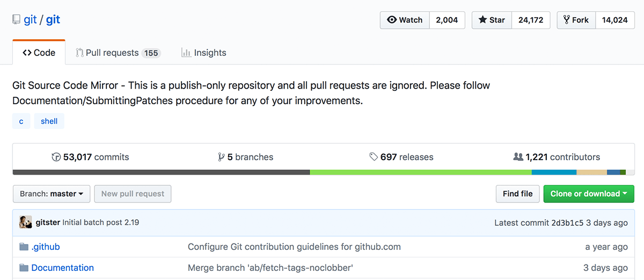Star the git repository

coord(492,20)
